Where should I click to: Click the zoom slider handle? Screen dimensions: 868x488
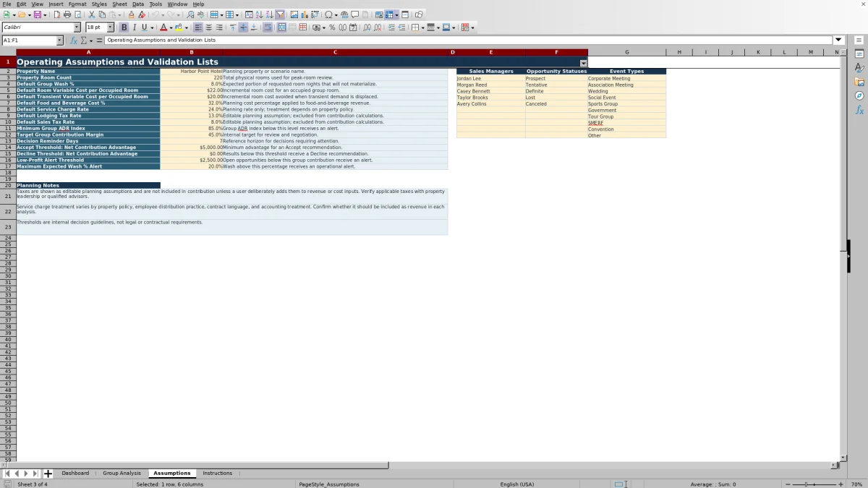(x=806, y=484)
